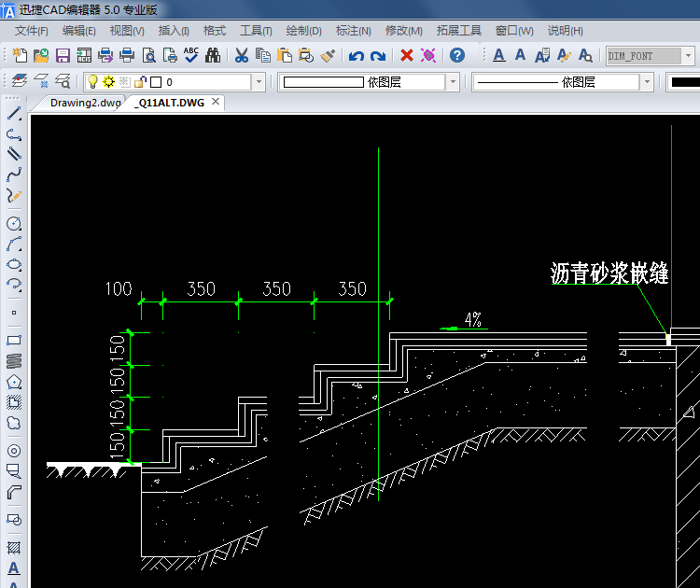Open the 格式 menu
Screen dimensions: 700x588
coord(215,31)
